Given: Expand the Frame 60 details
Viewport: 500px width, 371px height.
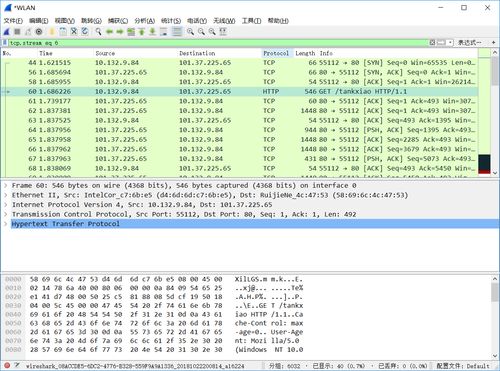Looking at the screenshot, I should [5, 186].
